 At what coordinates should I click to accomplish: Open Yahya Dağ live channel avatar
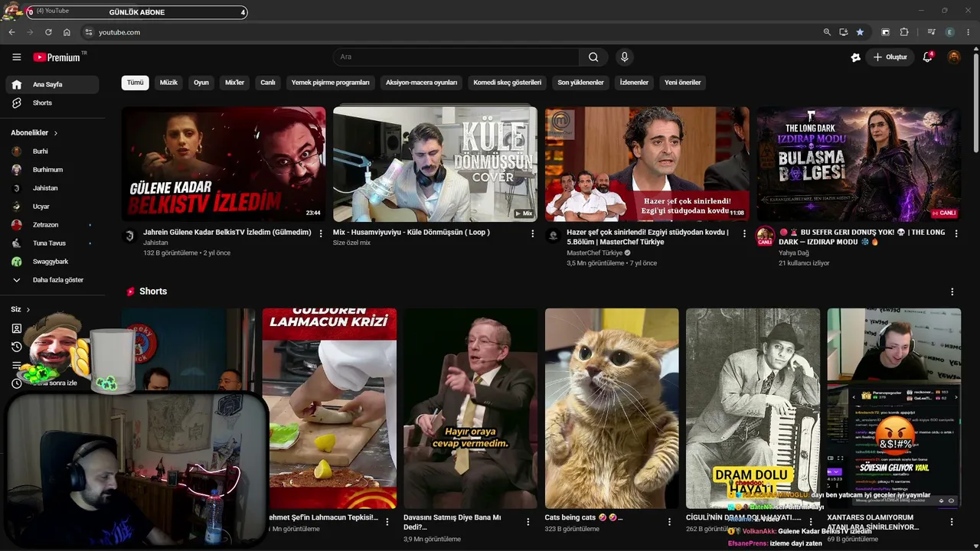point(765,236)
